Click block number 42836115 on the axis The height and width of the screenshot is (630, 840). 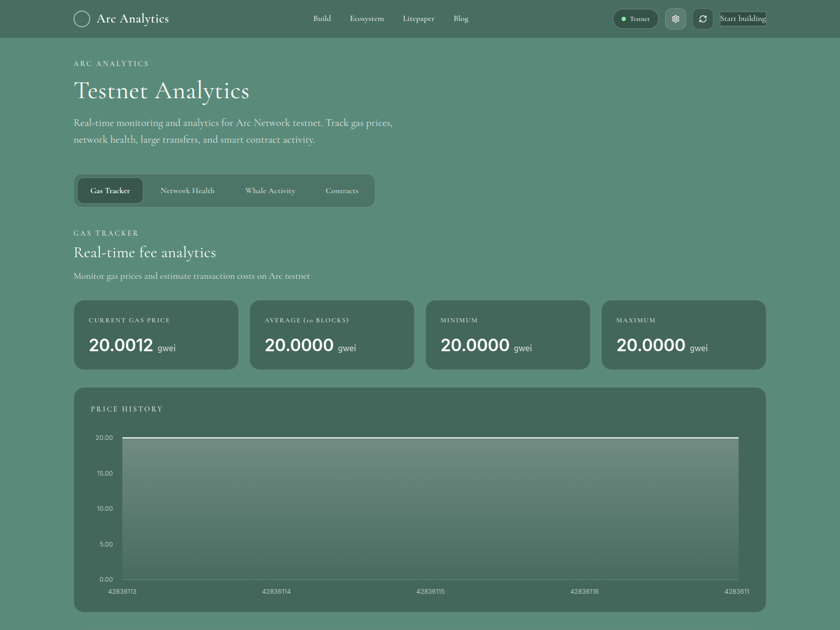tap(430, 592)
